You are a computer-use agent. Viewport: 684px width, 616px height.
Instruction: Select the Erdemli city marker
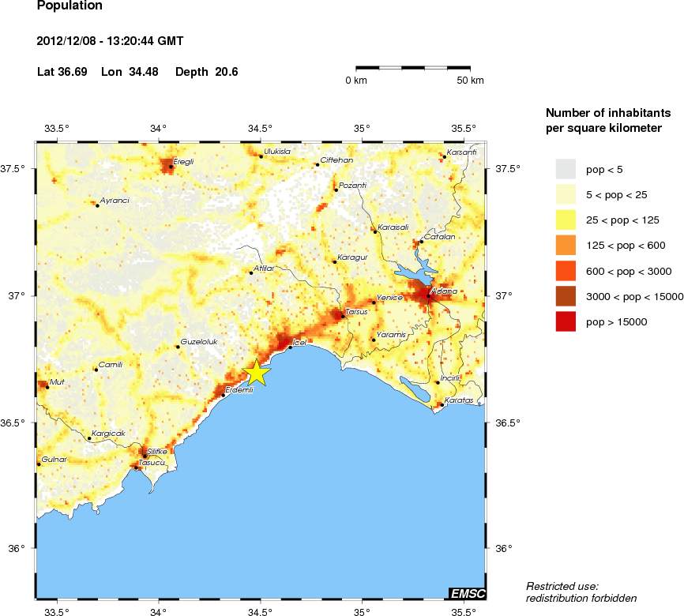coord(224,395)
